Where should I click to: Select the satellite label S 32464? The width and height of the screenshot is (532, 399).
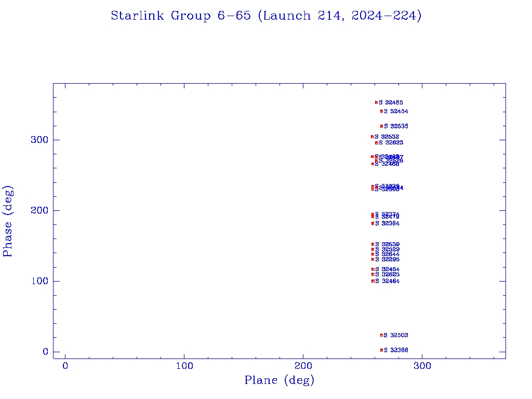[x=387, y=281]
